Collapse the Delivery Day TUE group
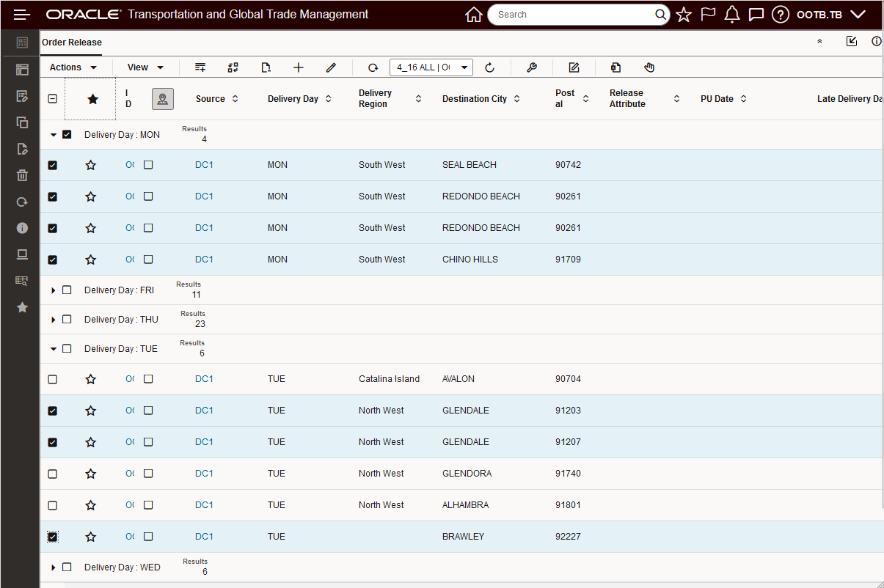The height and width of the screenshot is (588, 884). coord(54,349)
